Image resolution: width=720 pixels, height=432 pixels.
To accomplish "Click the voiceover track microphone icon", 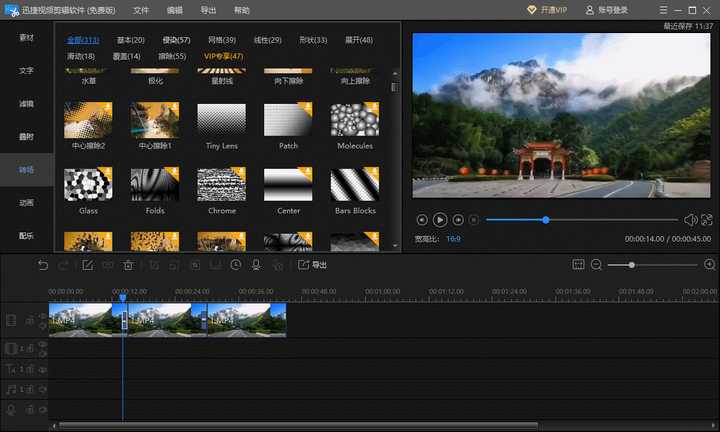I will point(11,410).
